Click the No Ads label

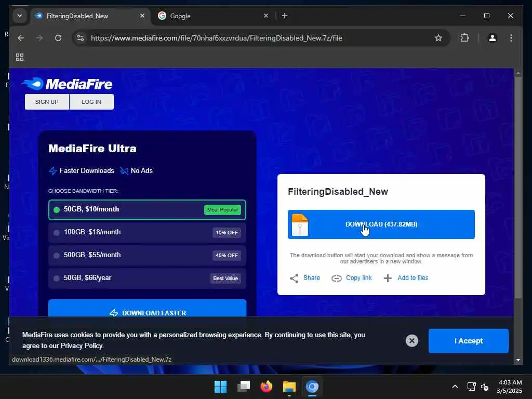click(x=142, y=170)
